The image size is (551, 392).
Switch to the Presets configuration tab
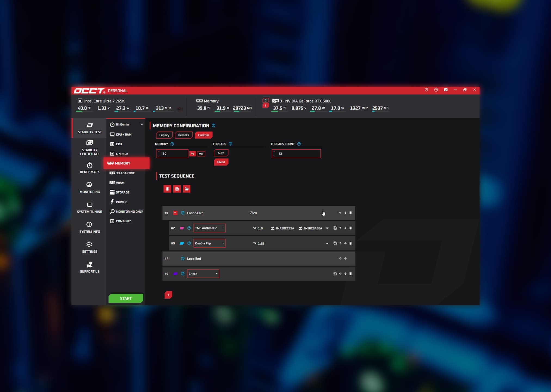click(183, 135)
